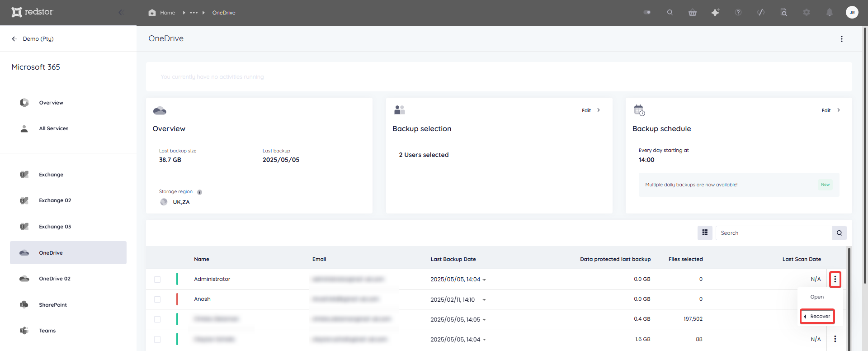Click the New badge on backup banner

click(x=825, y=185)
